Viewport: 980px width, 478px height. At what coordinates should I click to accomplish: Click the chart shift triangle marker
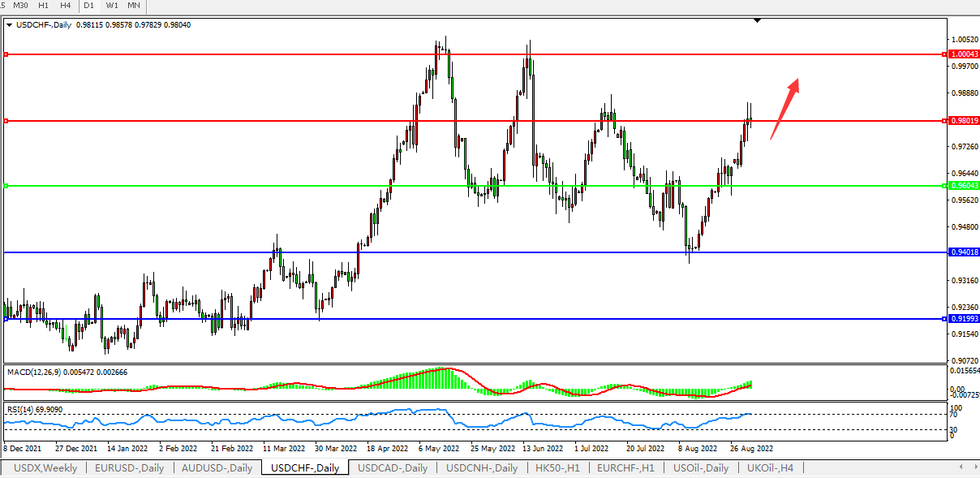click(x=757, y=20)
